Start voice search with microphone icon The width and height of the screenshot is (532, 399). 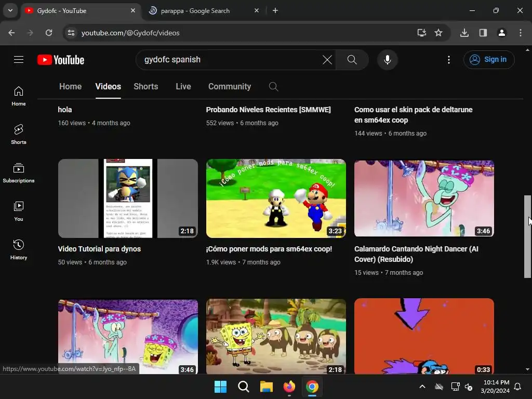387,60
